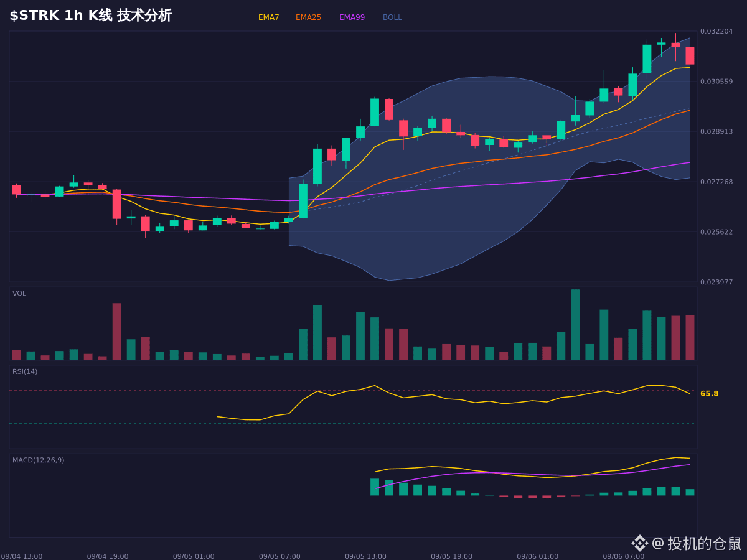The width and height of the screenshot is (747, 560).
Task: Click the tall red volume bar near 09/04 19:00
Action: pyautogui.click(x=116, y=332)
